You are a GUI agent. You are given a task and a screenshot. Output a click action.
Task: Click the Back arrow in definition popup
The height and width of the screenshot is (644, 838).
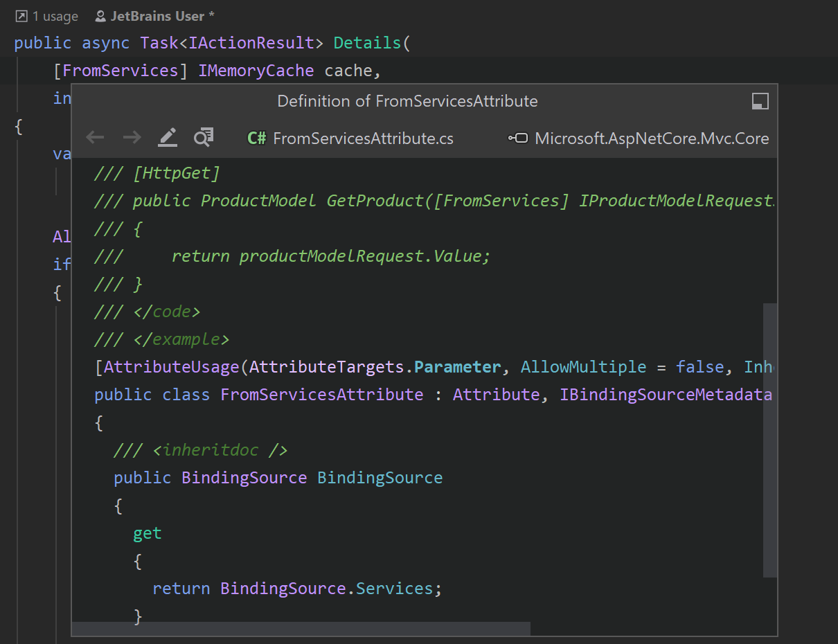(95, 138)
